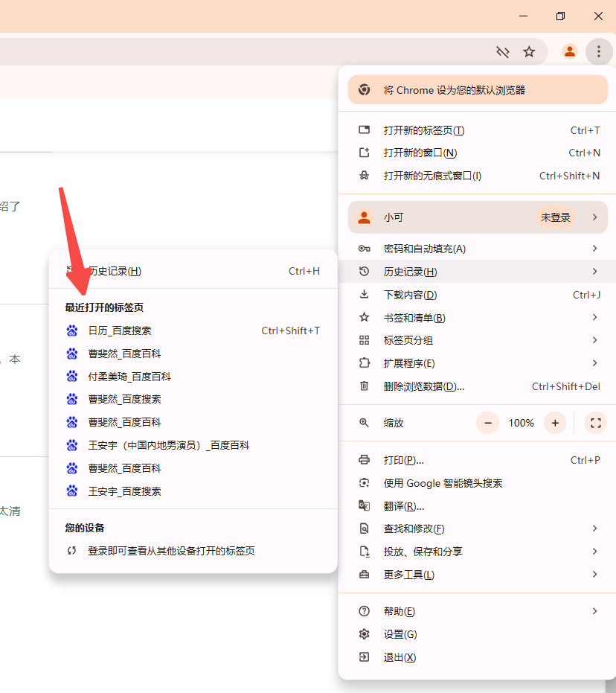This screenshot has height=693, width=616.
Task: Open 设置(G) menu entry
Action: tap(478, 634)
